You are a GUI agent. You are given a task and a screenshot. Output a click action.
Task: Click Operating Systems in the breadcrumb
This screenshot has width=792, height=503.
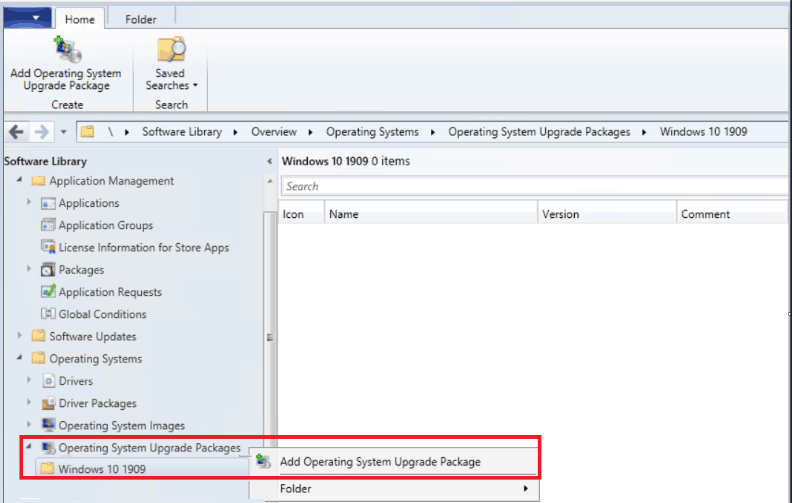click(x=372, y=132)
